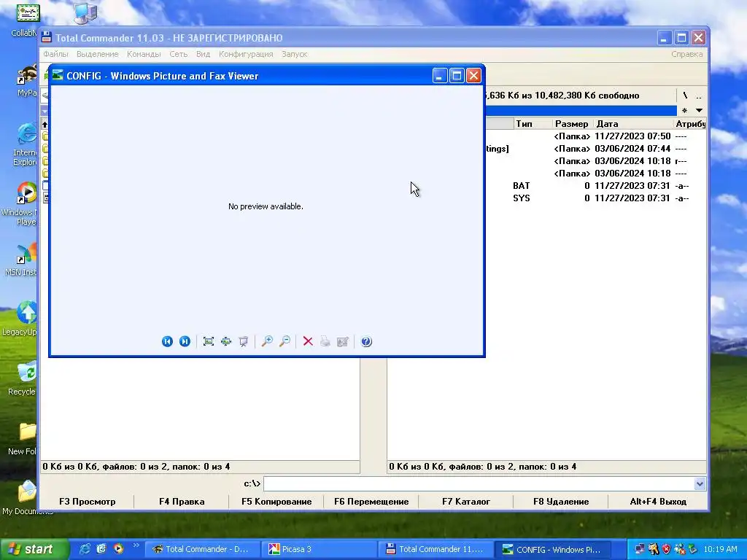Click Actual Size icon in viewer toolbar
747x560 pixels.
coord(226,341)
